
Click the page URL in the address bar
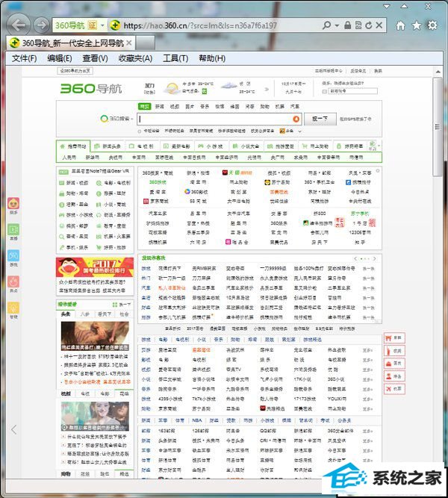[200, 25]
